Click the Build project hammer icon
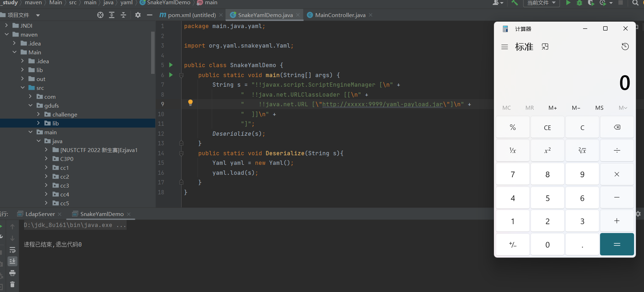This screenshot has height=292, width=644. [x=515, y=3]
